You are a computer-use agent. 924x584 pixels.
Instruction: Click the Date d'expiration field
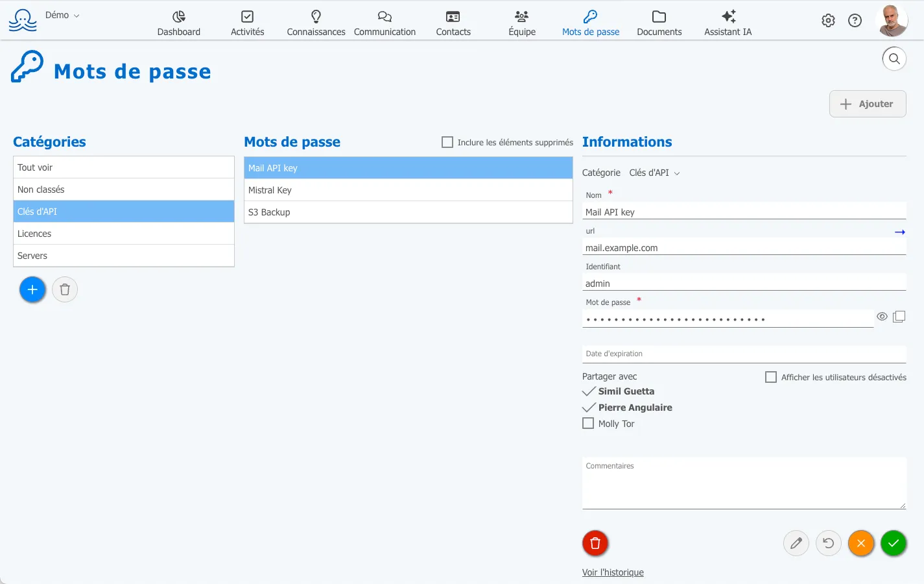click(x=744, y=354)
